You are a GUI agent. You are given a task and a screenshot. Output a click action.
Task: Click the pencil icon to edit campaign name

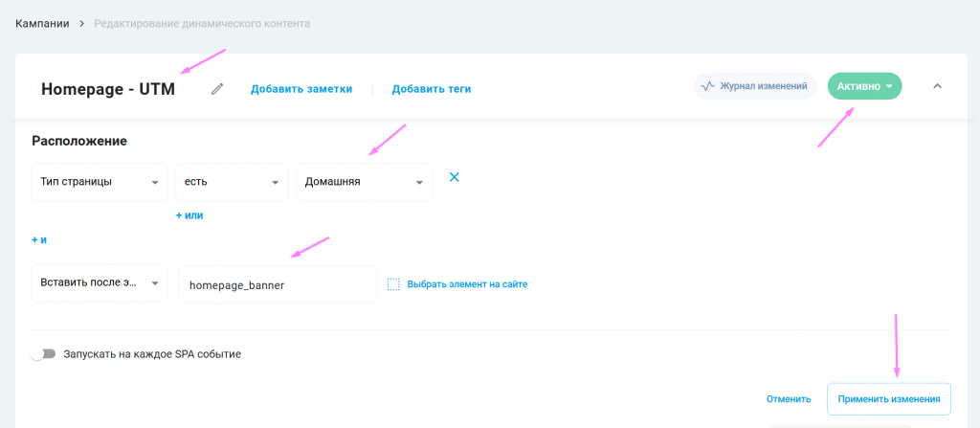pos(217,89)
